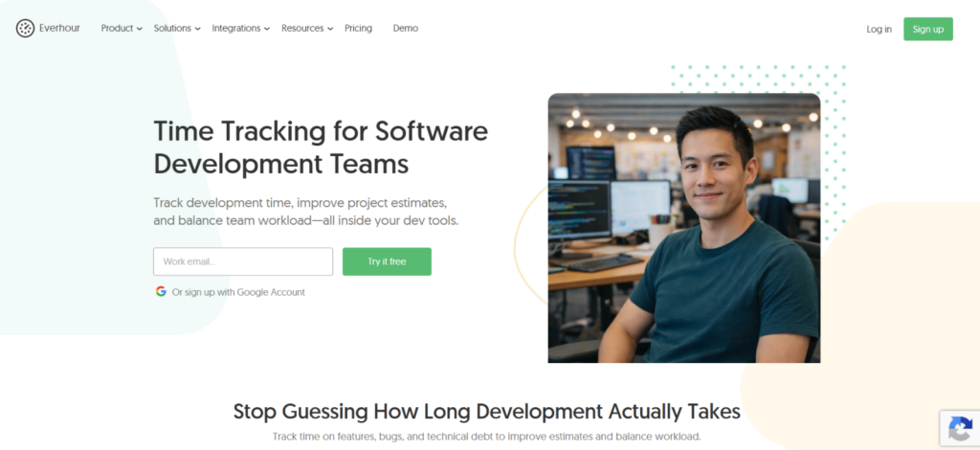Click the Track time on features, bugs text
Screen dimensions: 980x450
pyautogui.click(x=487, y=437)
